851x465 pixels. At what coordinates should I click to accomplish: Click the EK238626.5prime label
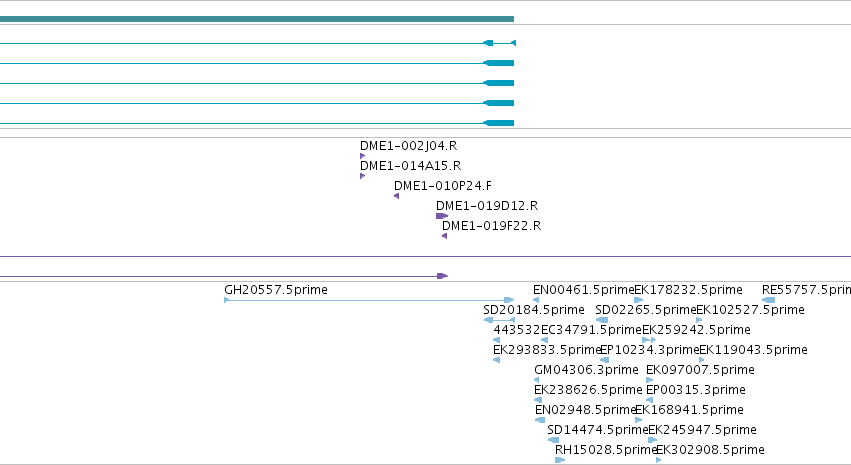[x=588, y=391]
